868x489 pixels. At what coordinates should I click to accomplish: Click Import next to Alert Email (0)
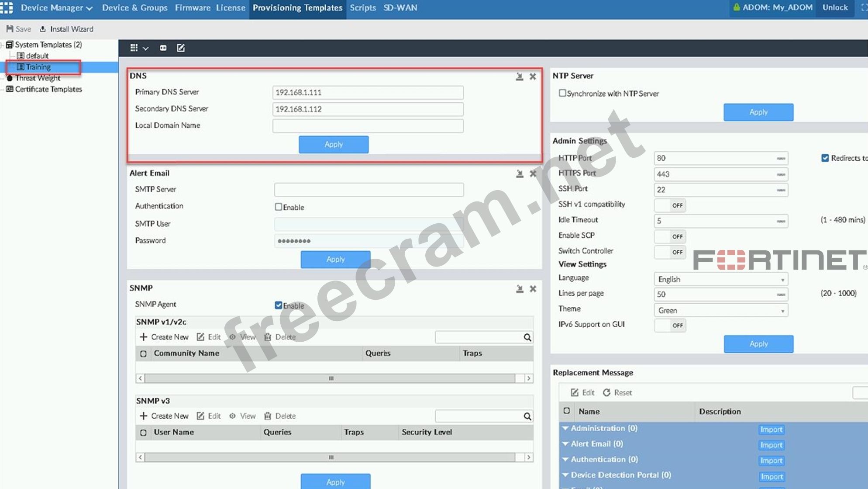point(771,445)
